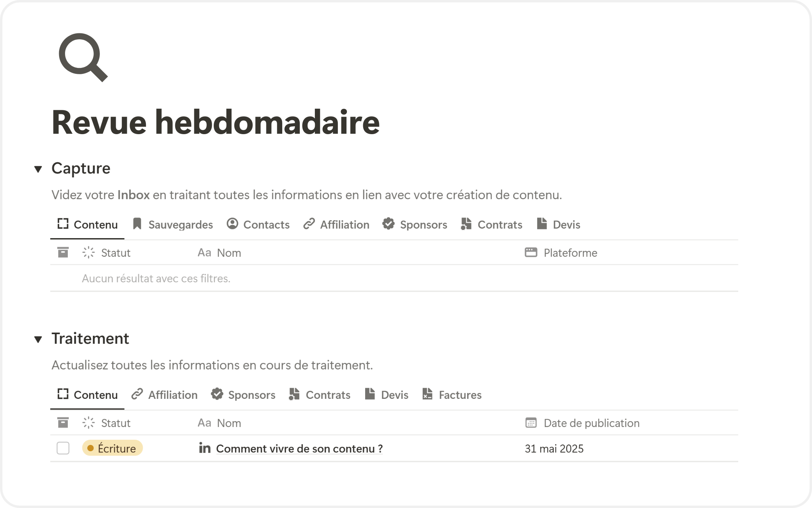The height and width of the screenshot is (508, 812).
Task: Click the calendar icon for Date de publication
Action: pos(531,423)
